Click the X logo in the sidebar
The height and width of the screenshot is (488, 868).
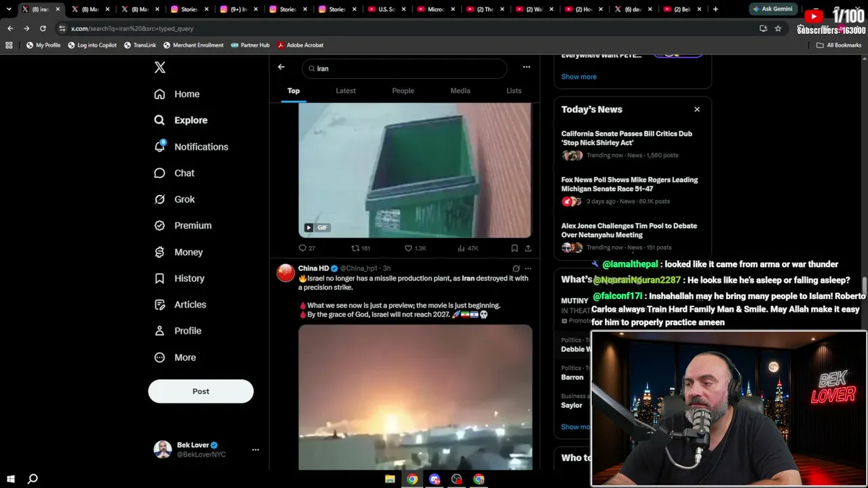[159, 67]
